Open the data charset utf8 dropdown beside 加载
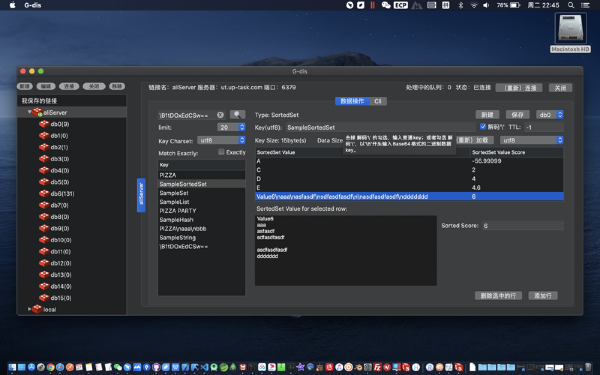 click(x=532, y=140)
